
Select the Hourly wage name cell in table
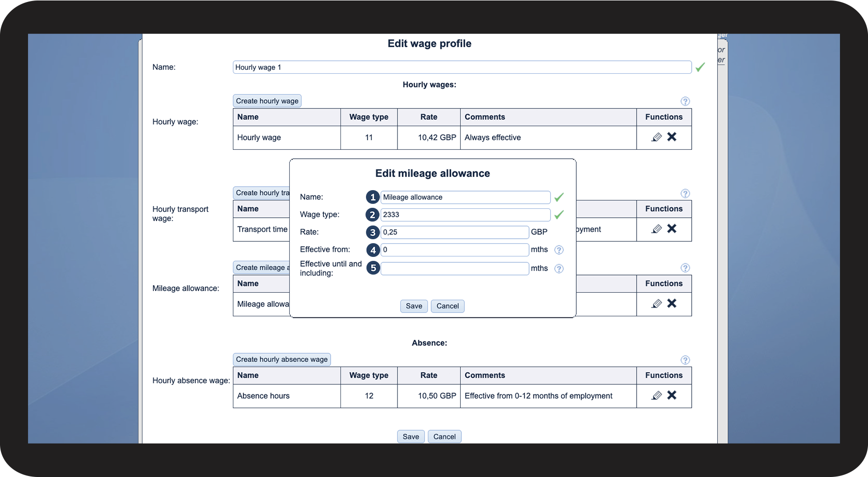pos(287,138)
